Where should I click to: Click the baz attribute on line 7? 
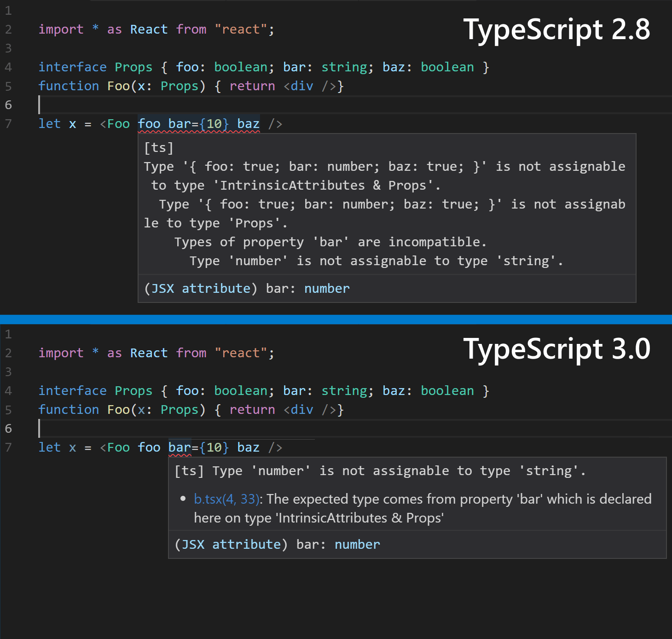[x=248, y=123]
